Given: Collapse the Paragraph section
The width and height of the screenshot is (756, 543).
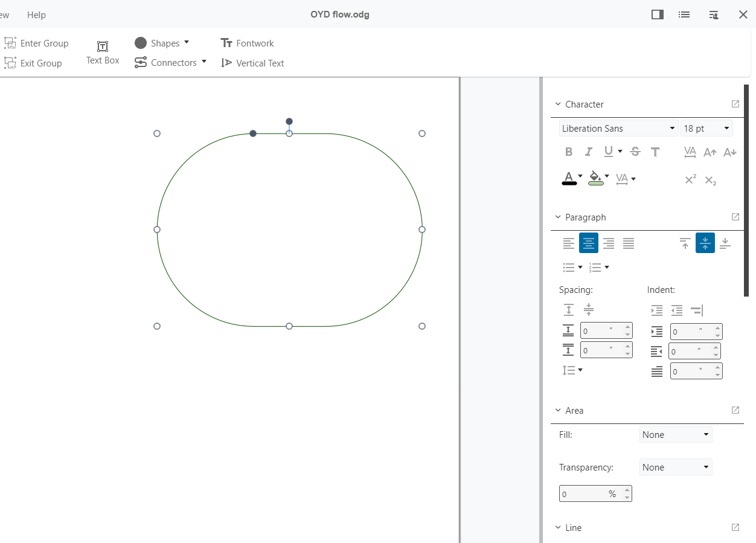Looking at the screenshot, I should point(558,217).
